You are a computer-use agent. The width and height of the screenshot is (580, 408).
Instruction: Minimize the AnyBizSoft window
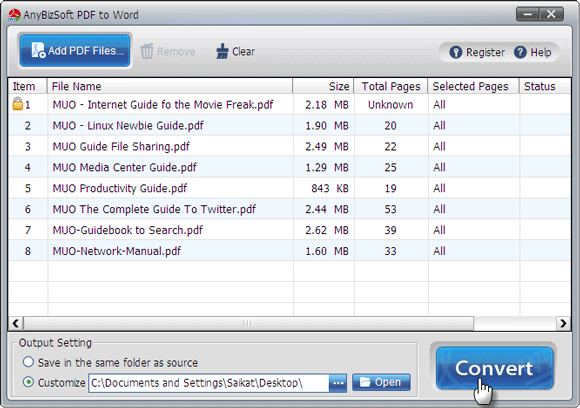click(528, 14)
